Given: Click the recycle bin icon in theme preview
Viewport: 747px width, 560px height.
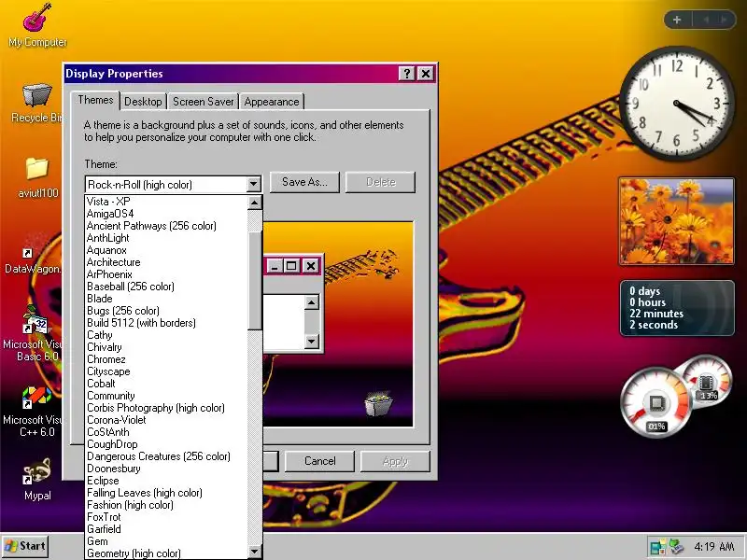Looking at the screenshot, I should point(379,404).
